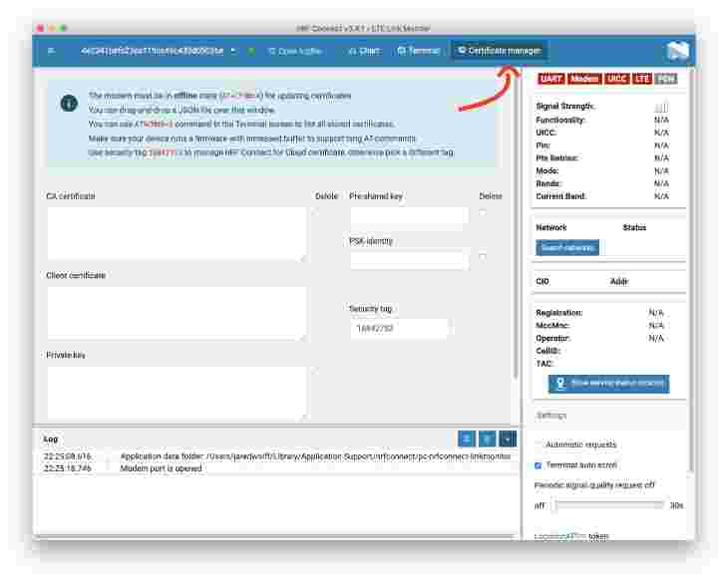Click the 'Signal Strength:' label
Image resolution: width=728 pixels, height=583 pixels.
pyautogui.click(x=564, y=107)
